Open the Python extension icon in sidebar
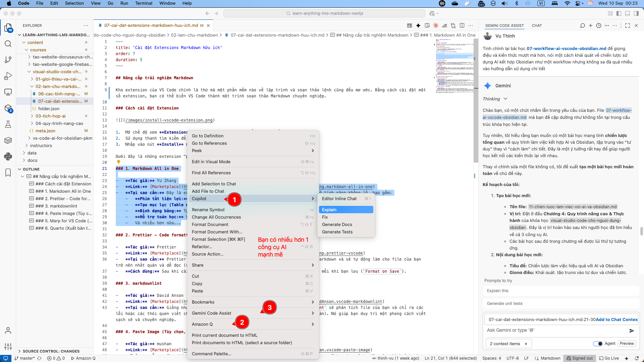Screen dimensions: 644x362 click(8, 156)
